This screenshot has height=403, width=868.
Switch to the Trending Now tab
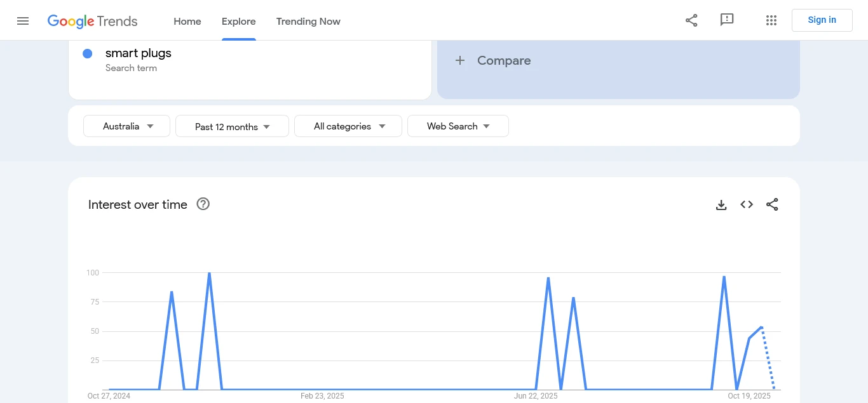tap(308, 21)
